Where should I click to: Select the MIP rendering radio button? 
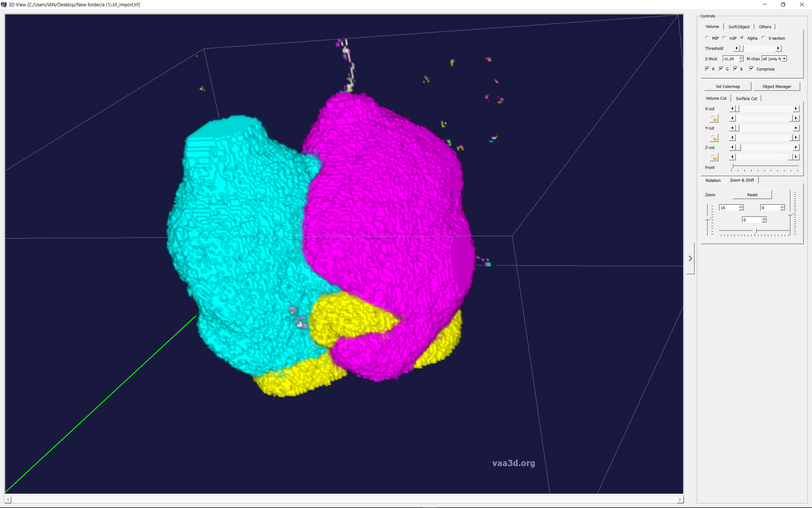coord(707,38)
